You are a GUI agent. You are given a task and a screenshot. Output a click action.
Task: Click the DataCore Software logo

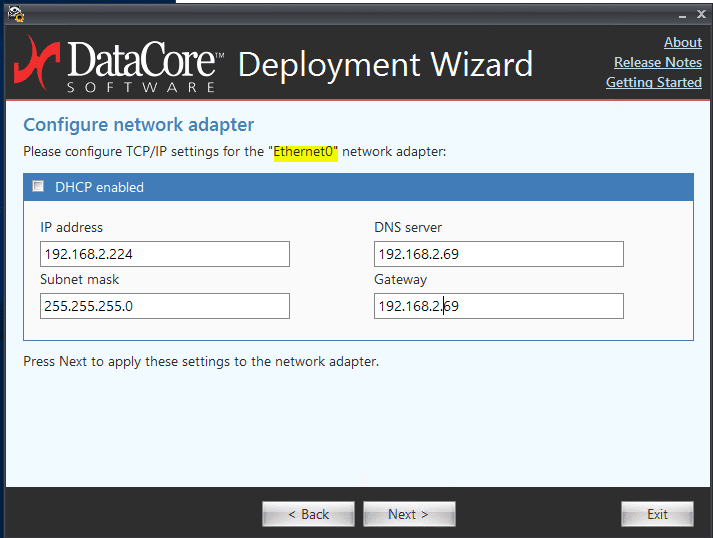(118, 63)
